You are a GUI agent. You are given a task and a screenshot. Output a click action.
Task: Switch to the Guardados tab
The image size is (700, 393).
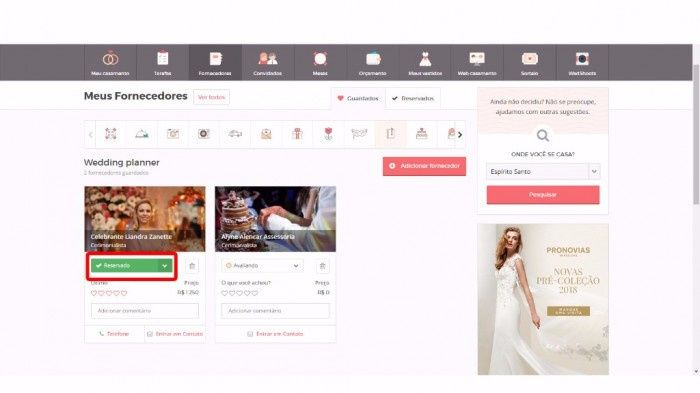pyautogui.click(x=358, y=98)
